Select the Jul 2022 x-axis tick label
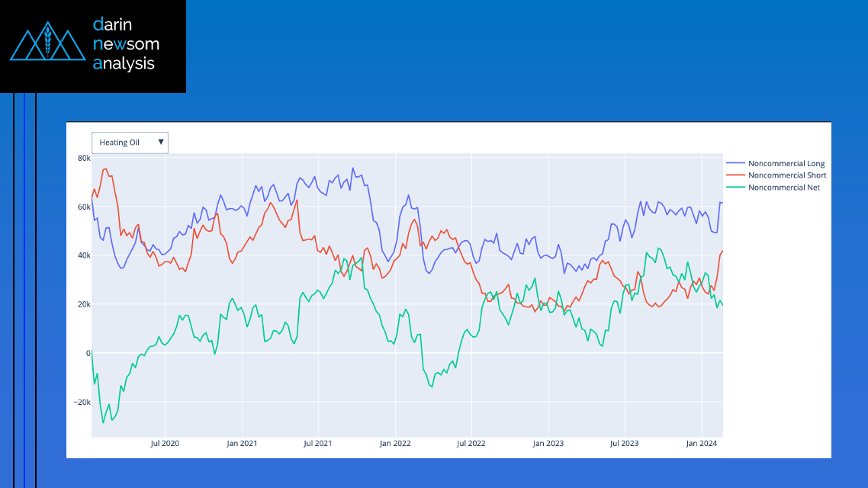This screenshot has width=868, height=488. tap(471, 443)
